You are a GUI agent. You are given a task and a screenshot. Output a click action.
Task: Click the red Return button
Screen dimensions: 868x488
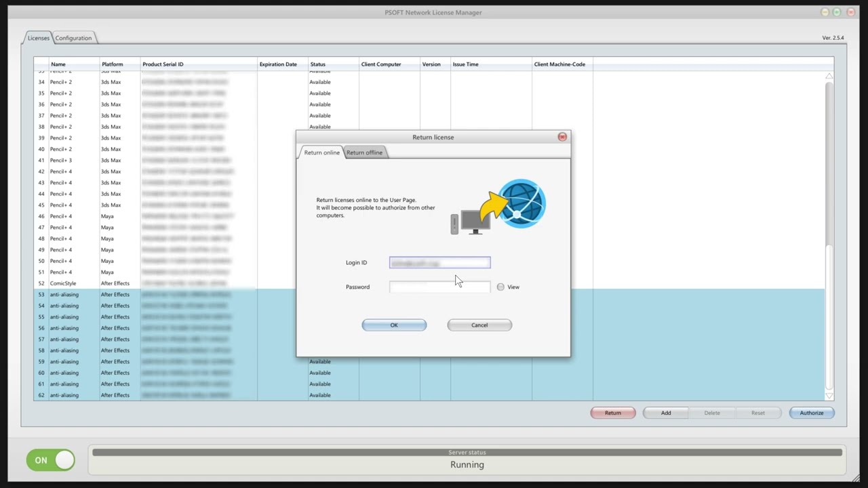pyautogui.click(x=613, y=413)
